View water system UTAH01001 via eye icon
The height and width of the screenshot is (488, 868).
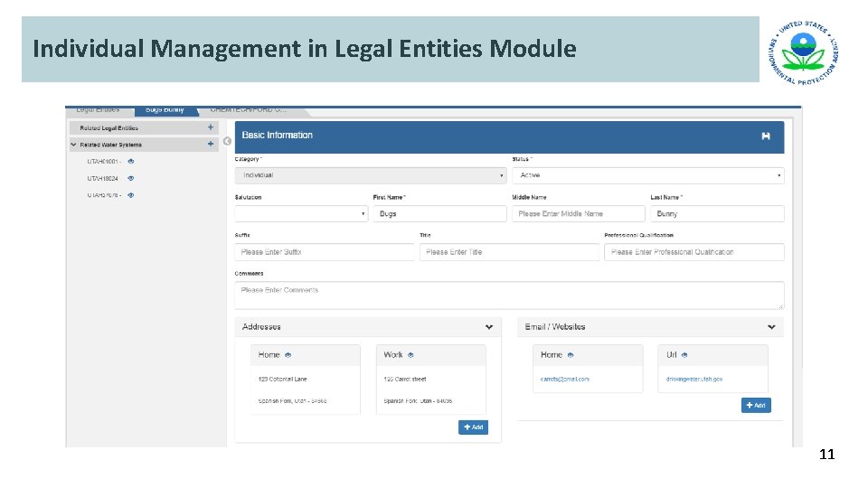(x=130, y=162)
